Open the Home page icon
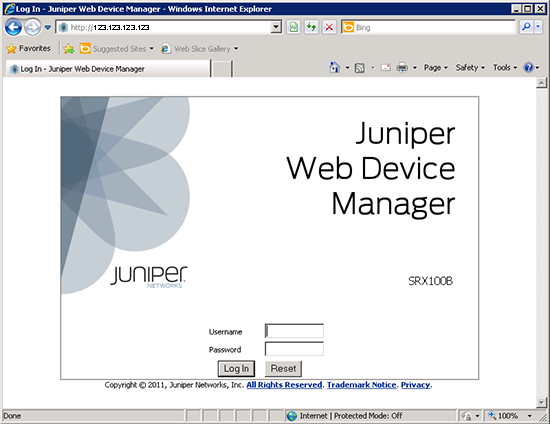The image size is (550, 424). [335, 67]
